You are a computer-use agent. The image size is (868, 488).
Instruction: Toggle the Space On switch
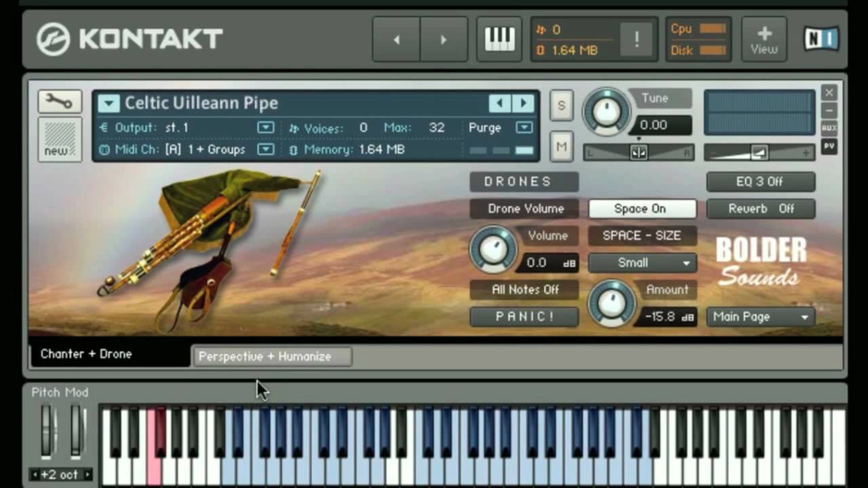pyautogui.click(x=642, y=209)
